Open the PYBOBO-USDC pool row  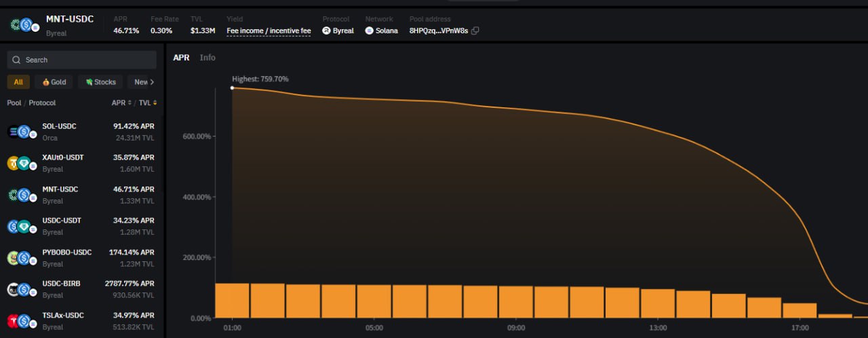coord(81,258)
